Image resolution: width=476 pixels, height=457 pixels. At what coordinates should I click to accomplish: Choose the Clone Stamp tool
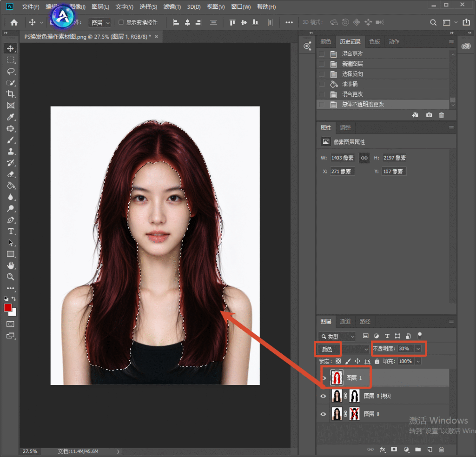[11, 151]
